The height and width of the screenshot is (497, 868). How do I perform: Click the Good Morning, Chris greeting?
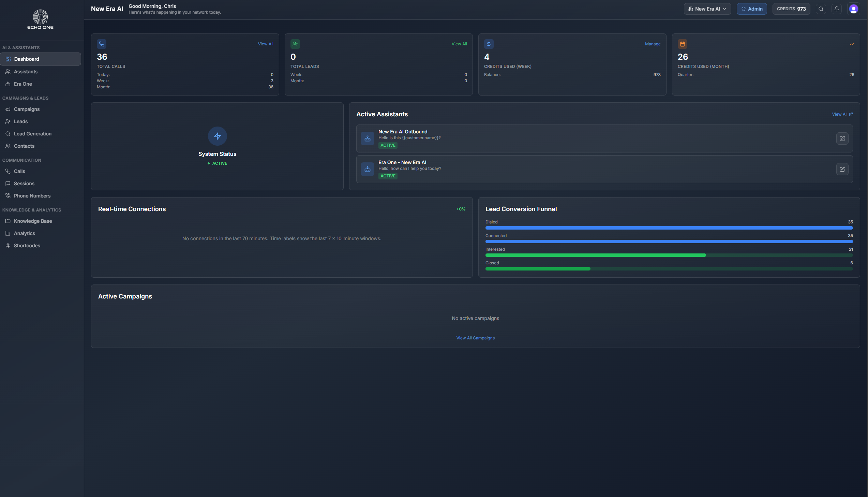tap(152, 6)
